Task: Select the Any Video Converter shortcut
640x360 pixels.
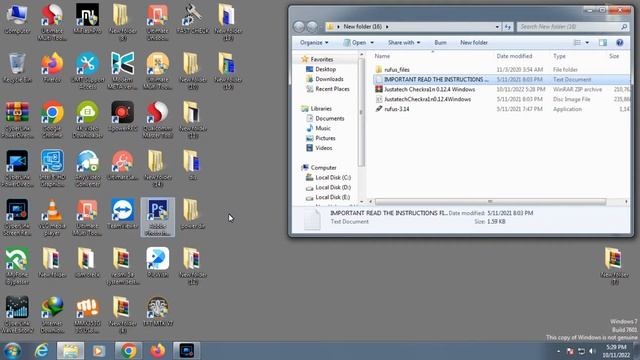Action: coord(87,169)
